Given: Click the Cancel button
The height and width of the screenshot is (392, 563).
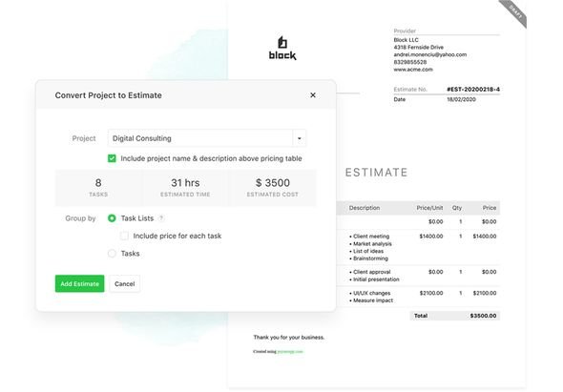Looking at the screenshot, I should [x=125, y=283].
